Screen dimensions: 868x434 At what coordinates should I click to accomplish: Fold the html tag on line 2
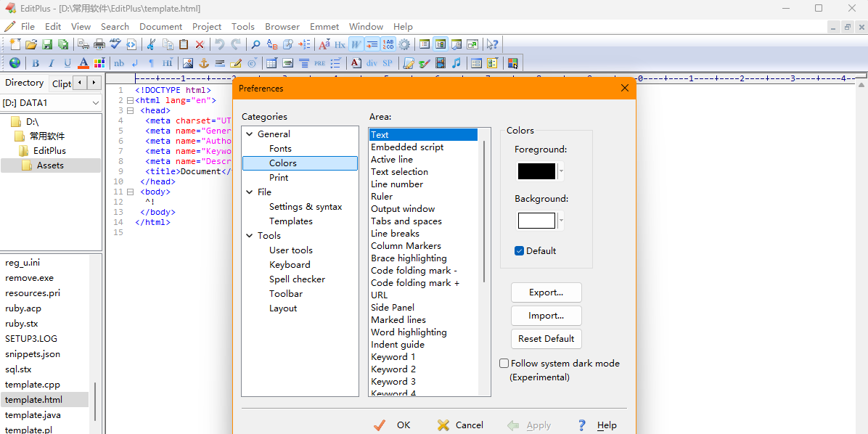[130, 101]
